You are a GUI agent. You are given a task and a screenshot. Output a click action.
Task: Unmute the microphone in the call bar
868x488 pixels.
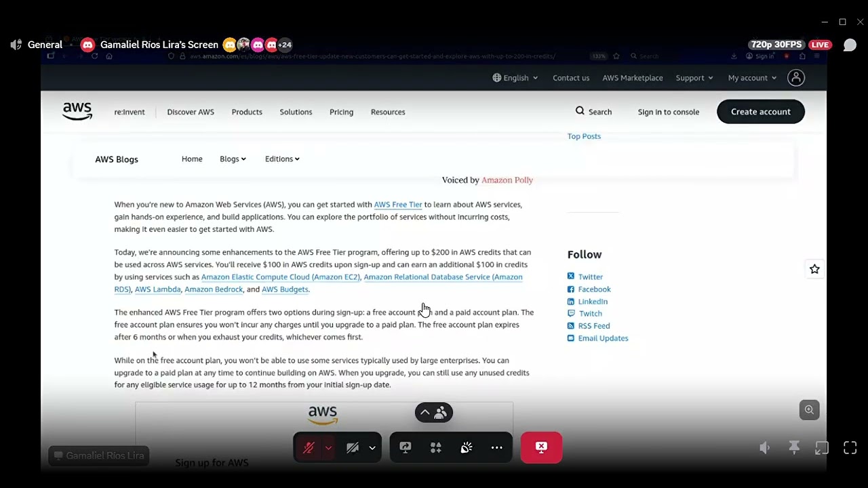[309, 448]
